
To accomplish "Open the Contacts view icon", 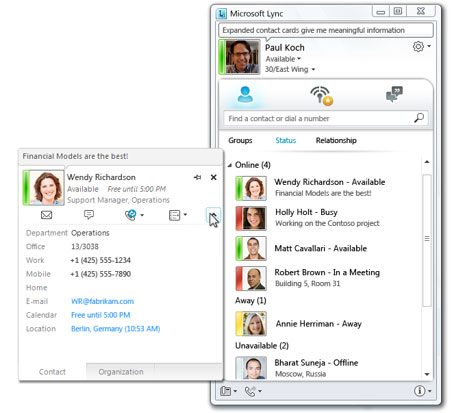I will click(245, 95).
